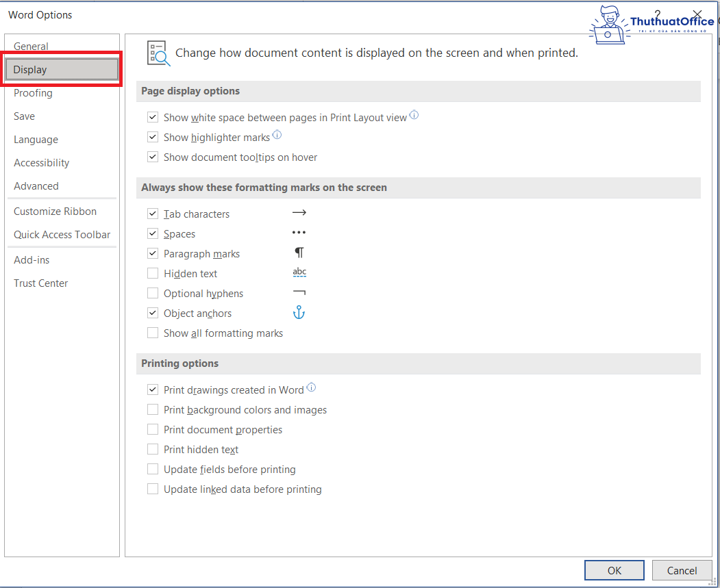This screenshot has height=588, width=720.
Task: Uncheck Print drawings created in Word
Action: 153,389
